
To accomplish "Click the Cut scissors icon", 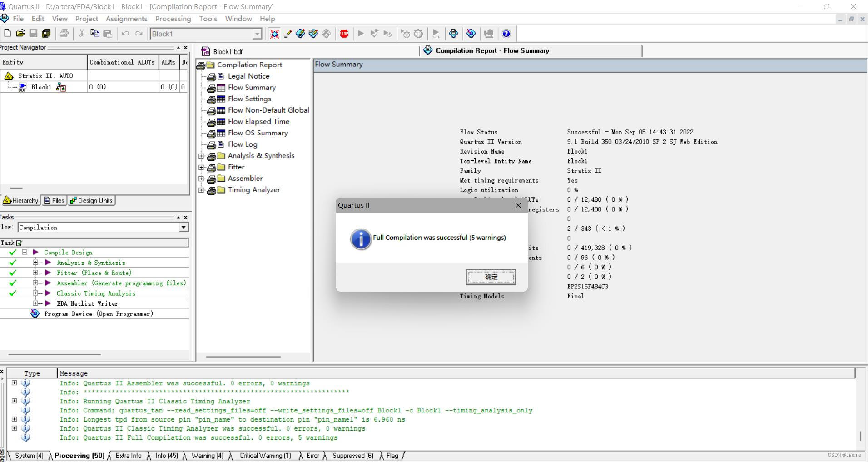I will (82, 33).
